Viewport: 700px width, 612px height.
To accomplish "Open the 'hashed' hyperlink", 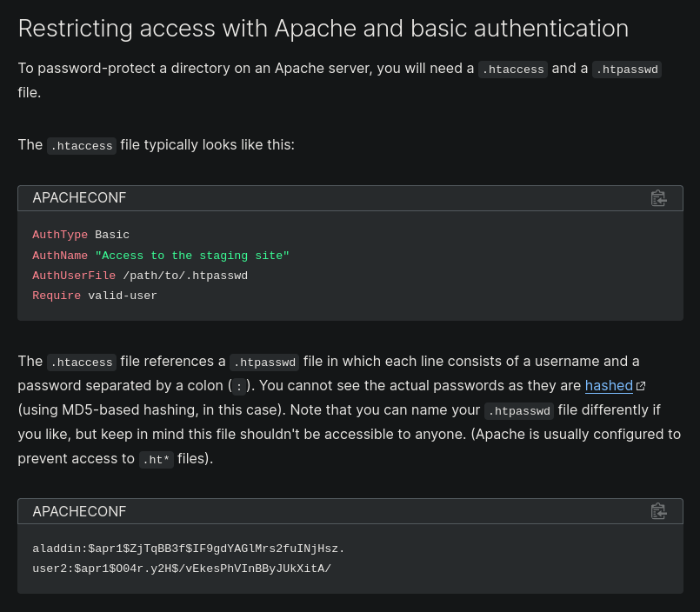I will click(609, 385).
